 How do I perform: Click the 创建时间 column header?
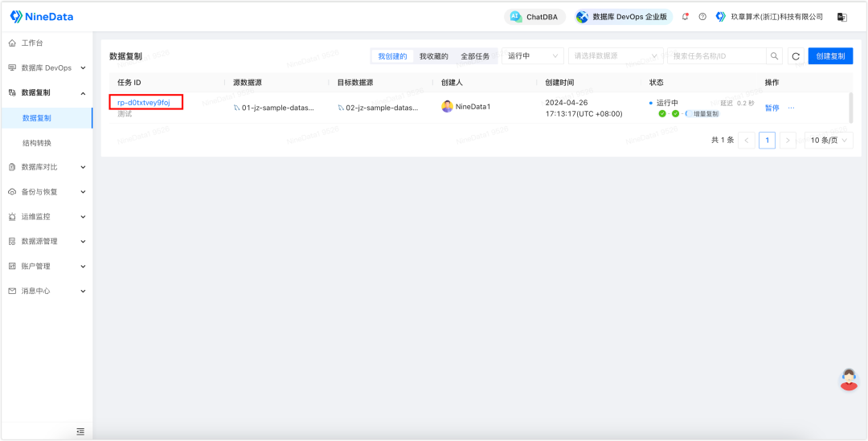(559, 83)
